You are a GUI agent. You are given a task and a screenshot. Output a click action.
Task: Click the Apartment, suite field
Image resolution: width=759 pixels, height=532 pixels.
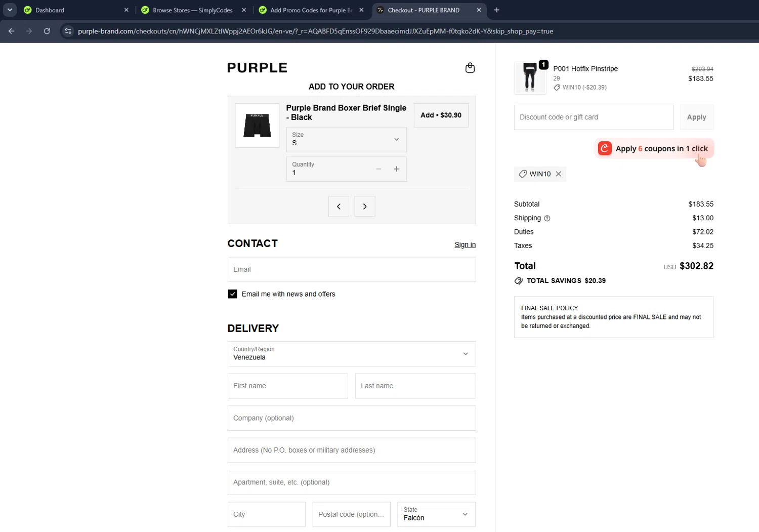(352, 482)
